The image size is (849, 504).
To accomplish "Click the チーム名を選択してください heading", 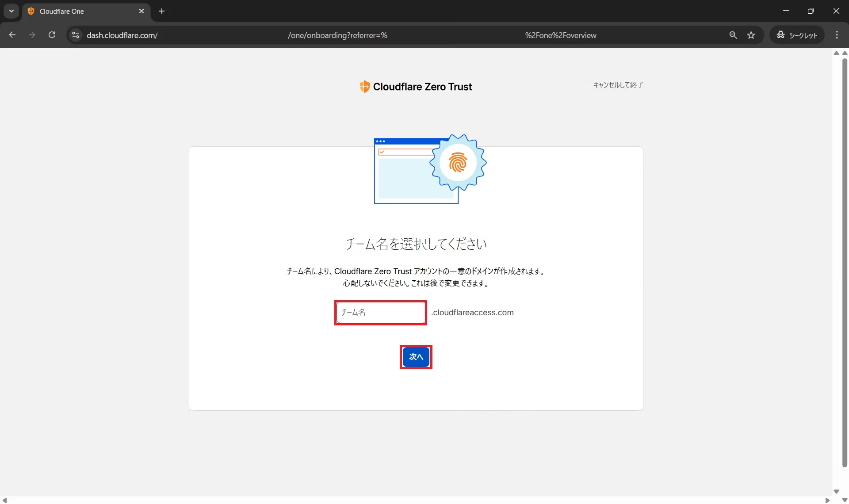I will tap(416, 244).
